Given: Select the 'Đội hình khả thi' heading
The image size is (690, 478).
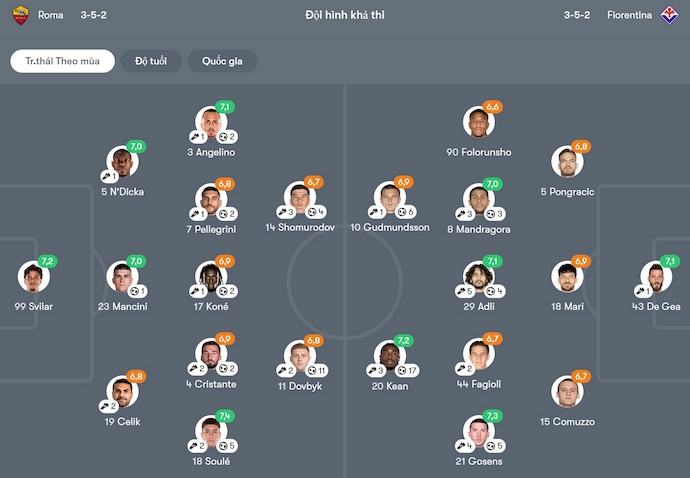Looking at the screenshot, I should tap(344, 15).
